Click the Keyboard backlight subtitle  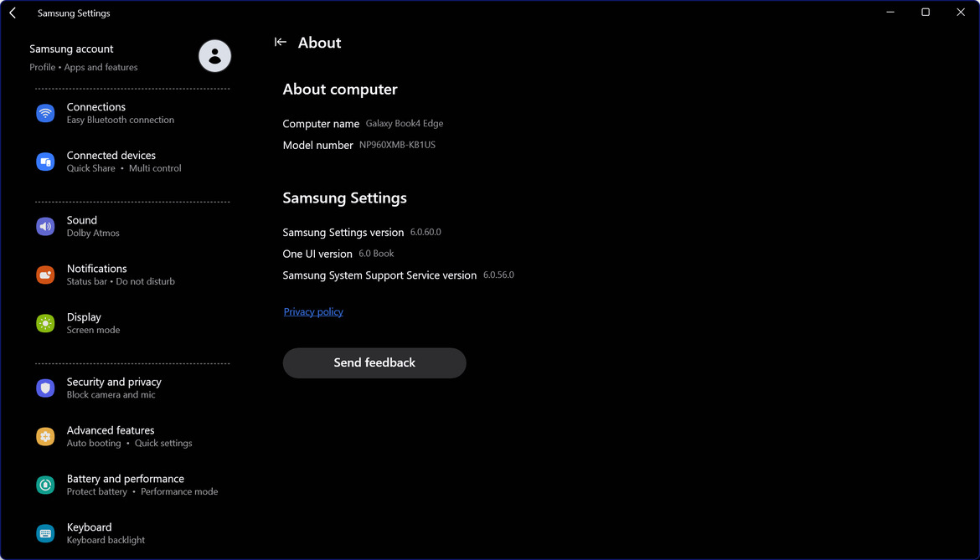[x=106, y=540]
